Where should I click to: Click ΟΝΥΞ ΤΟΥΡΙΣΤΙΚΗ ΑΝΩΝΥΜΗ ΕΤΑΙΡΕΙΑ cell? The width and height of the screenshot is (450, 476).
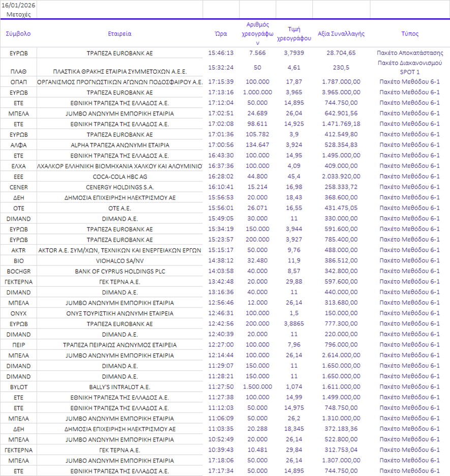click(119, 313)
